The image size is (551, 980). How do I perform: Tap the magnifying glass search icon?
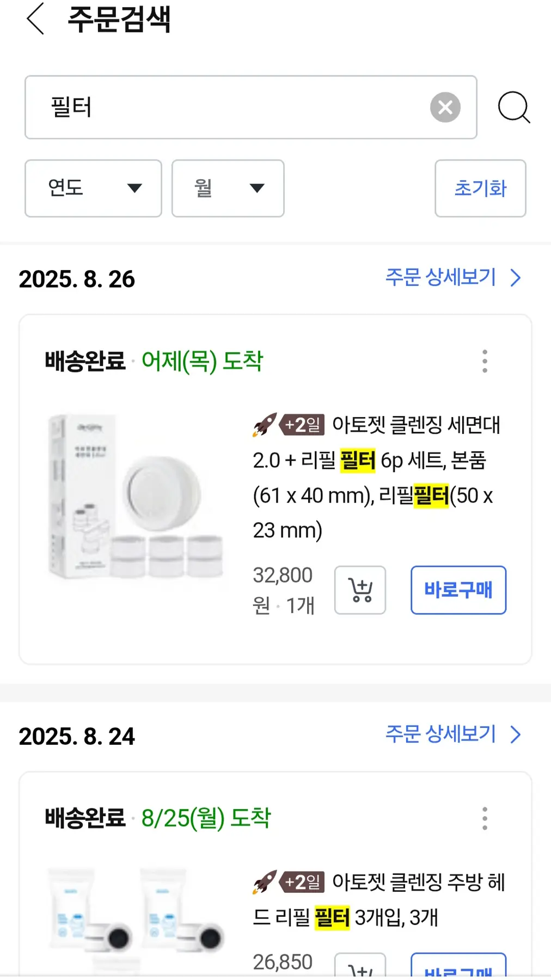pyautogui.click(x=513, y=107)
